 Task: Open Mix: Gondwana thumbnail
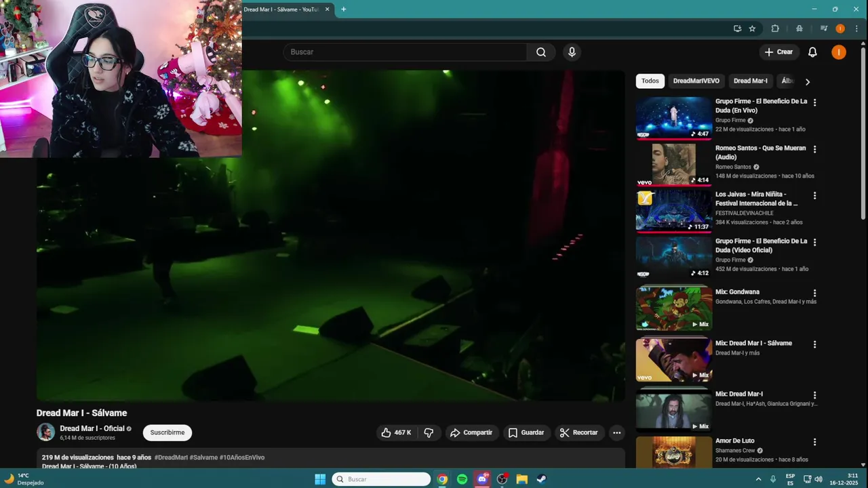coord(674,308)
